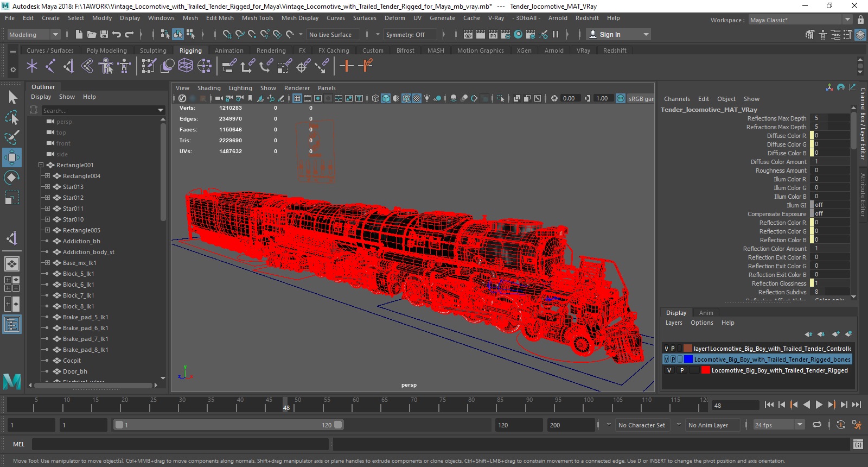868x467 pixels.
Task: Toggle auto keyframe button
Action: tap(841, 425)
